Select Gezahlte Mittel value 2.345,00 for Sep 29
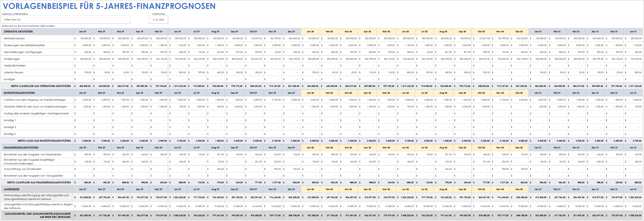Image resolution: width=644 pixels, height=221 pixels. coord(235,107)
